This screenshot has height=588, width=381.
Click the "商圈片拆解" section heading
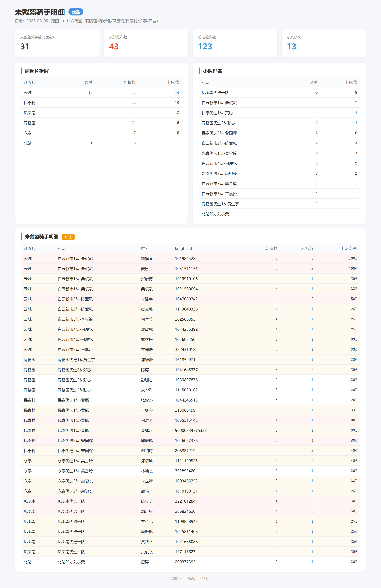tap(37, 71)
